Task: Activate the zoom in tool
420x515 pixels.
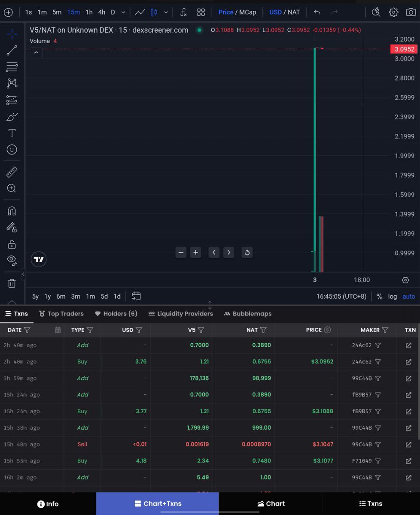Action: [12, 188]
